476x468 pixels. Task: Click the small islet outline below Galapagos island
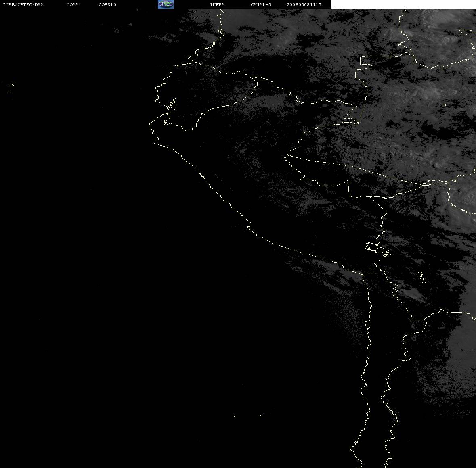[x=9, y=91]
